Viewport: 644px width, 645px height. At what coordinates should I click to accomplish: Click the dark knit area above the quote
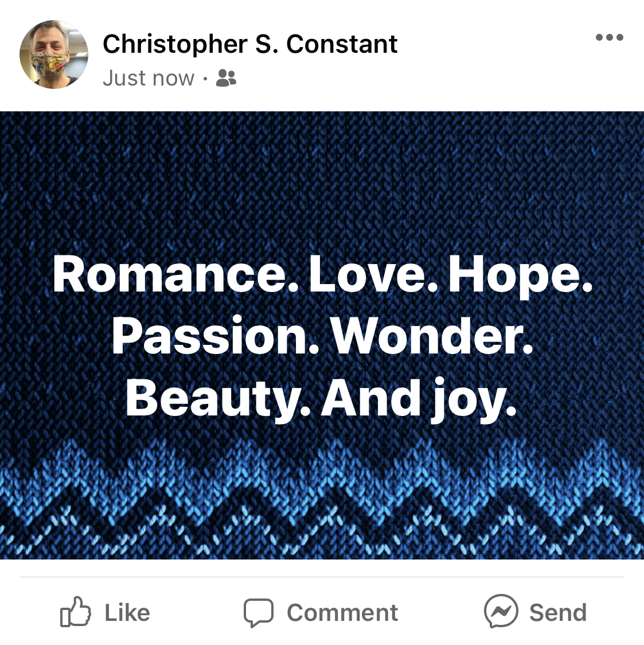point(322,181)
